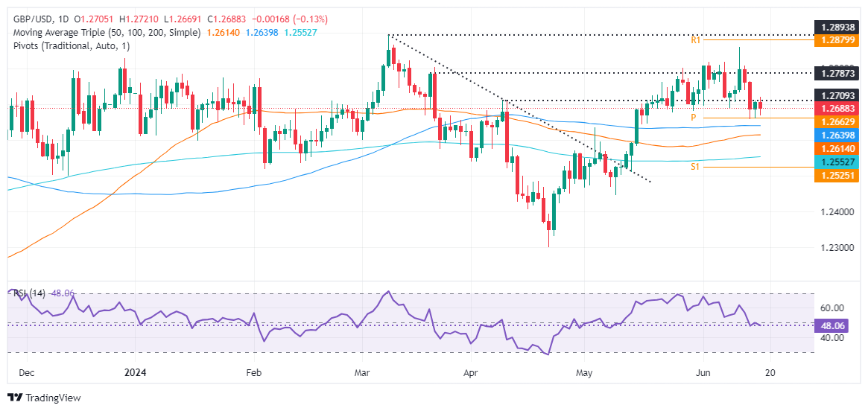Click the Jun label on time axis

703,373
